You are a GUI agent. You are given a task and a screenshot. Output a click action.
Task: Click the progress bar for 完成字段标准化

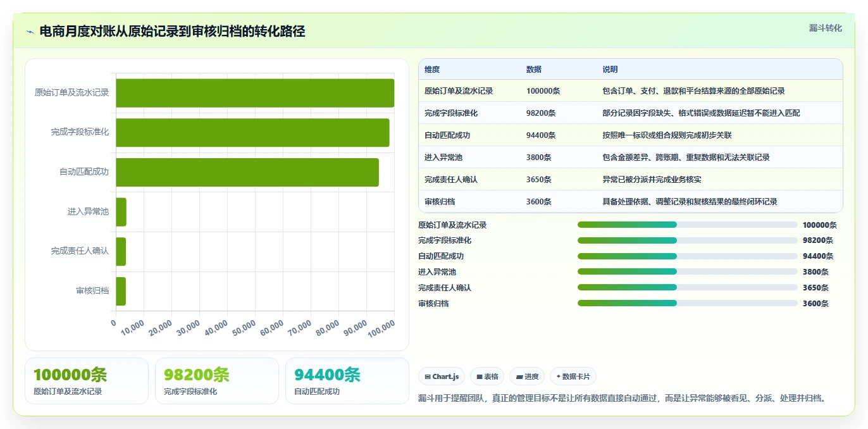(688, 240)
